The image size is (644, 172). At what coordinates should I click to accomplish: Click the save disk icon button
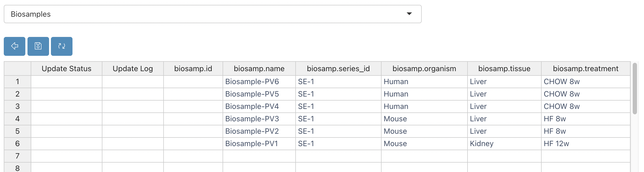[38, 46]
